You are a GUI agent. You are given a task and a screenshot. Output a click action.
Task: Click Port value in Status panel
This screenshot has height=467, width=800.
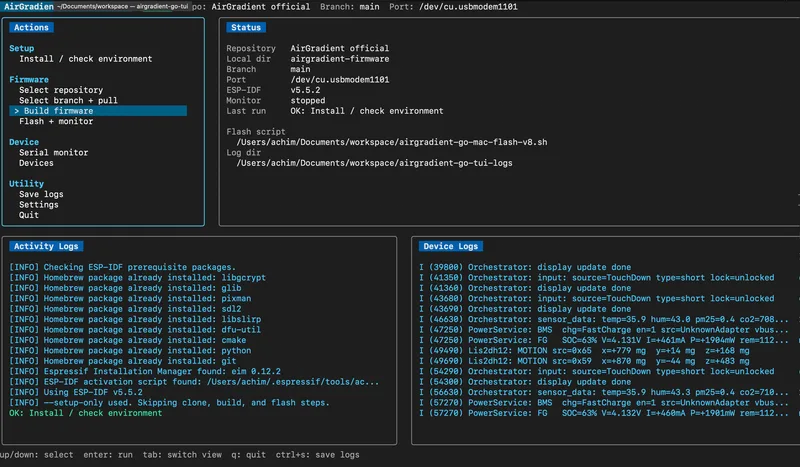click(x=340, y=80)
